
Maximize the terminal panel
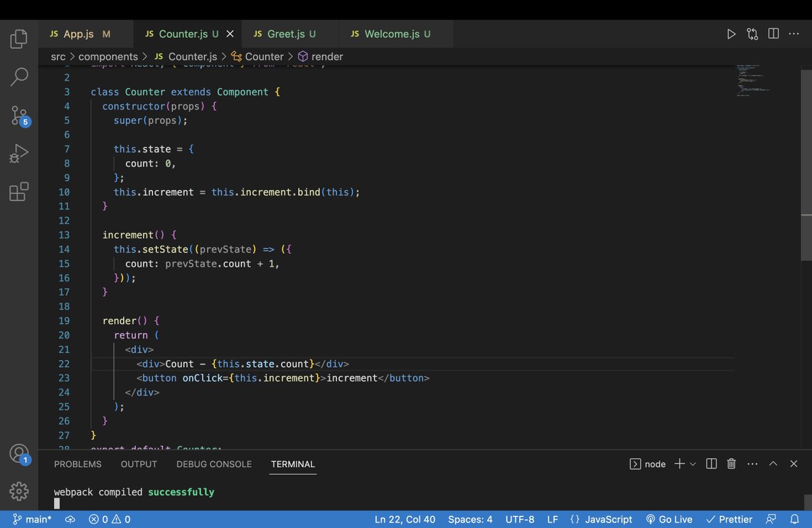pyautogui.click(x=773, y=464)
